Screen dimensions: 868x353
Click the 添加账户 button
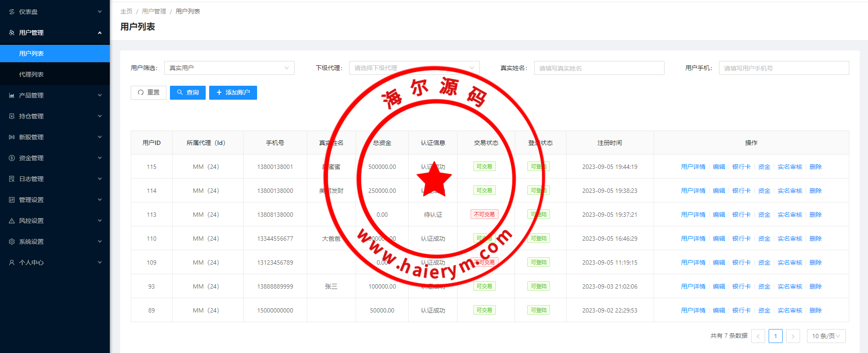point(233,93)
